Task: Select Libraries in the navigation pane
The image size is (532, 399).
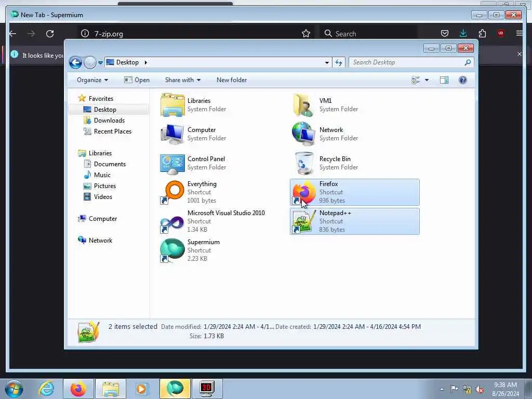Action: (100, 153)
